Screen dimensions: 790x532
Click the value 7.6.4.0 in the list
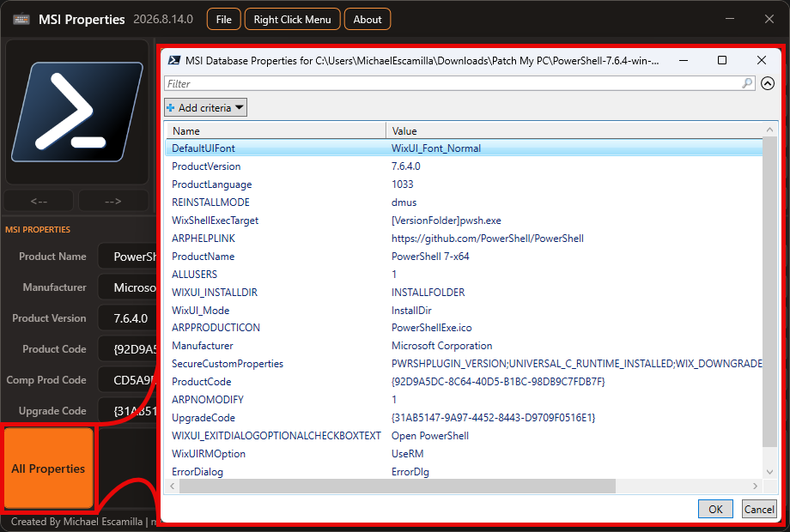point(405,166)
